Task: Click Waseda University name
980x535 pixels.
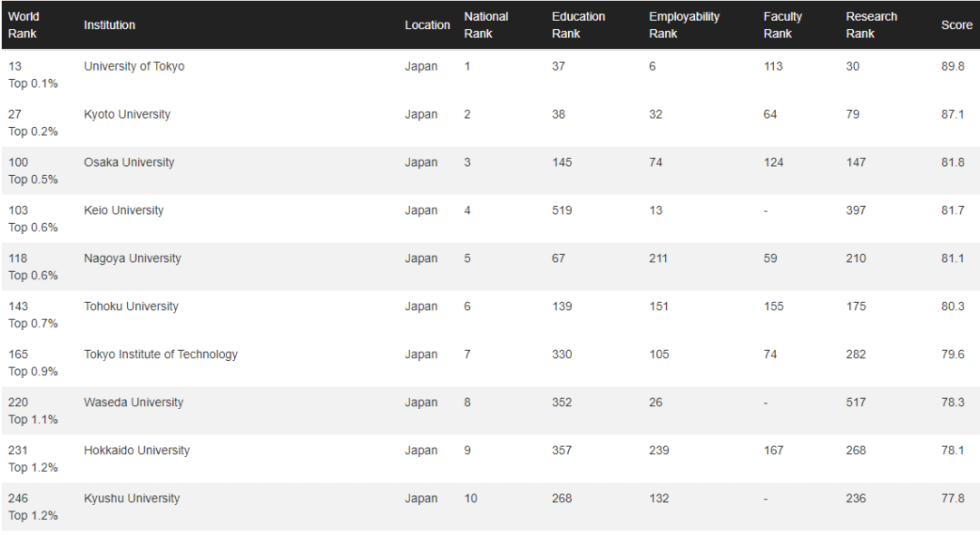Action: [133, 403]
